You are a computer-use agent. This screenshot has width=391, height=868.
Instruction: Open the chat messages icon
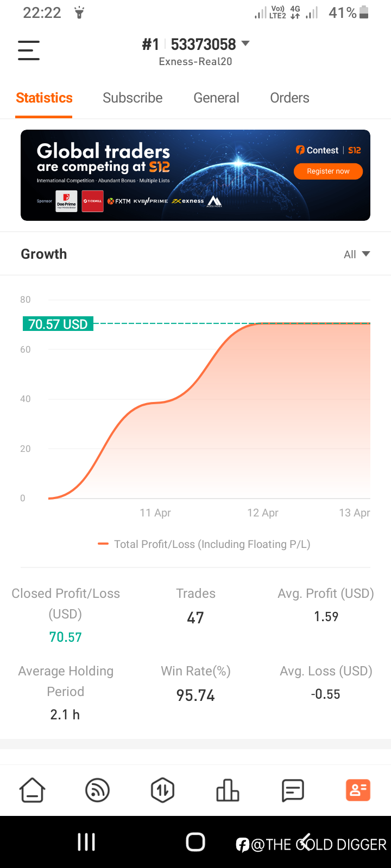(x=293, y=790)
